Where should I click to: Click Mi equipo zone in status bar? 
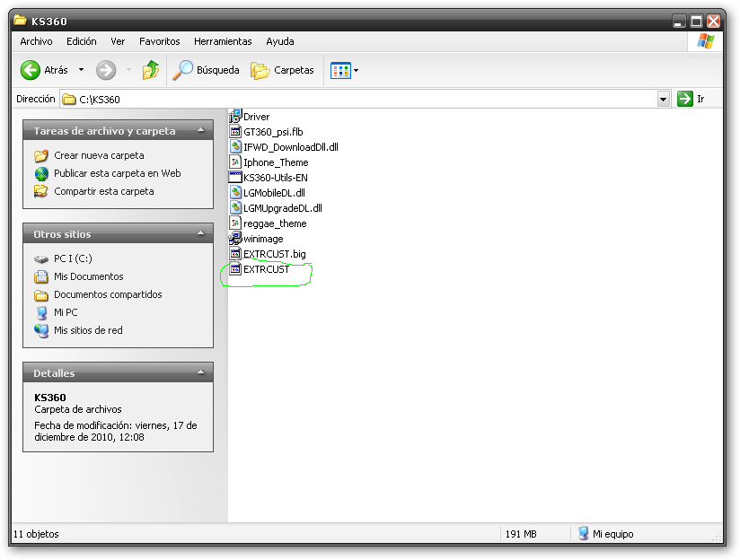coord(605,534)
